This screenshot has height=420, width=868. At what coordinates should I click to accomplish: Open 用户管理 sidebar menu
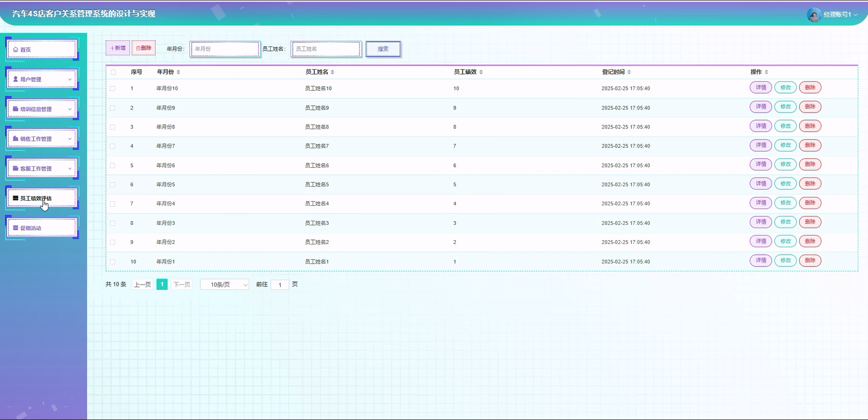pyautogui.click(x=42, y=79)
